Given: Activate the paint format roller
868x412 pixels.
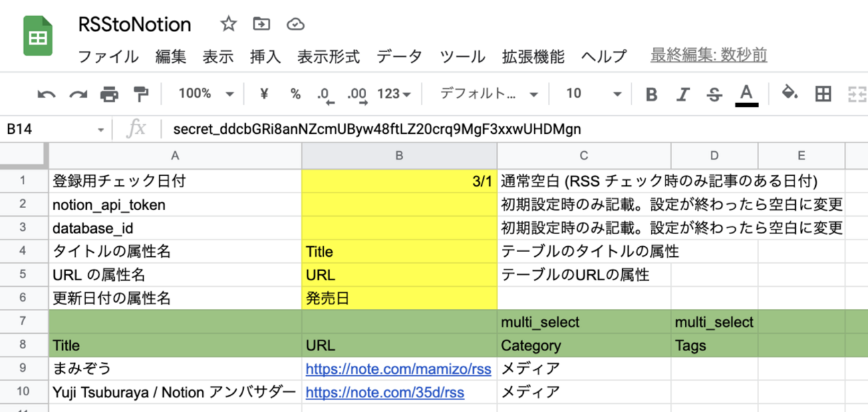Looking at the screenshot, I should [140, 94].
